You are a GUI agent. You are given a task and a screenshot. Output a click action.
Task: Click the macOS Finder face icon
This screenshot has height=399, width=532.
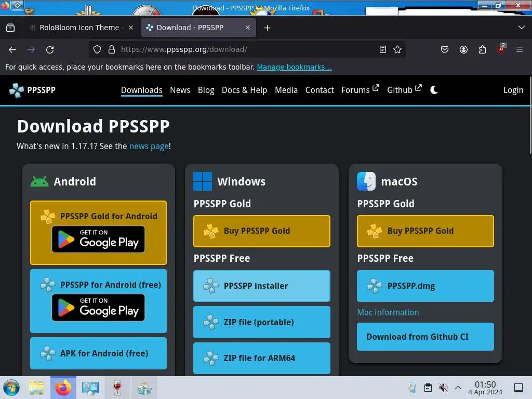[366, 181]
